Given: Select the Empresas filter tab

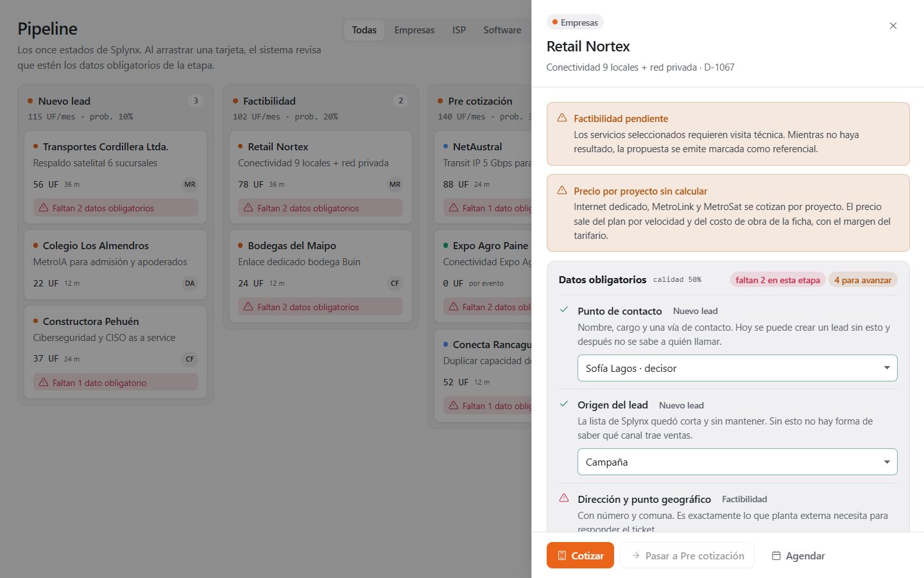Looking at the screenshot, I should pyautogui.click(x=414, y=30).
